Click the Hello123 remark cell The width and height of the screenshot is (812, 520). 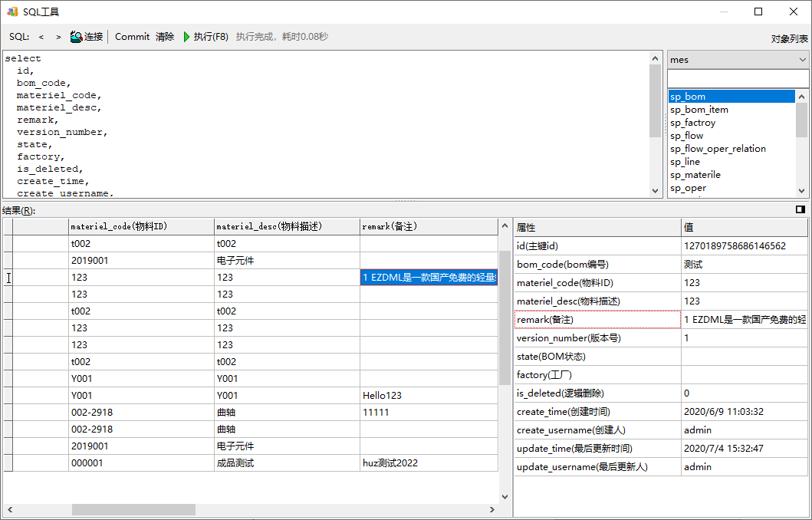[429, 395]
